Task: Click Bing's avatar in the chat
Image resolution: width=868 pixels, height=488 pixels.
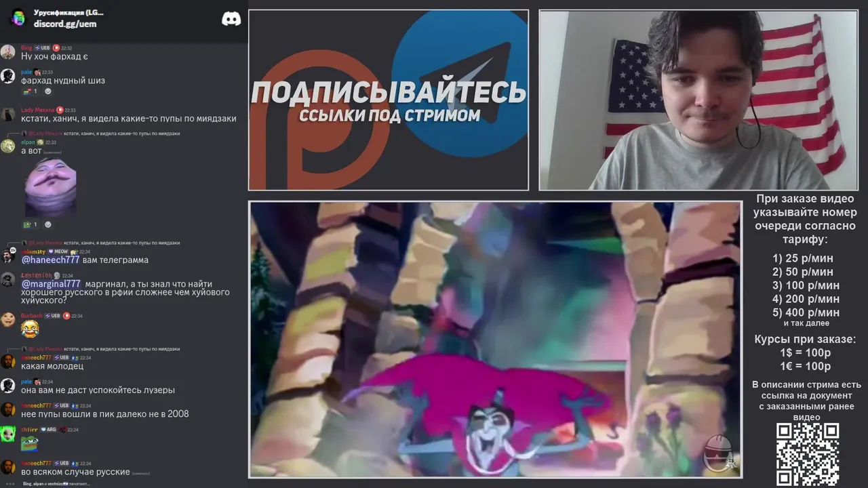Action: (7, 52)
